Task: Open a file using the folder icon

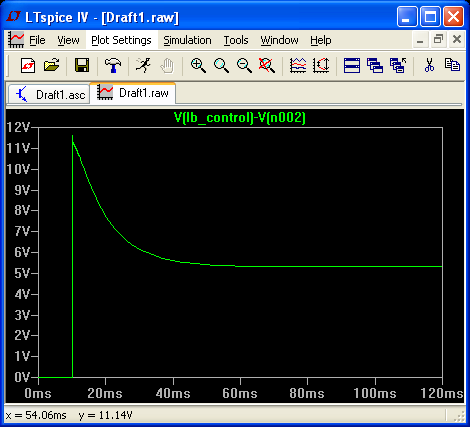Action: (x=52, y=65)
